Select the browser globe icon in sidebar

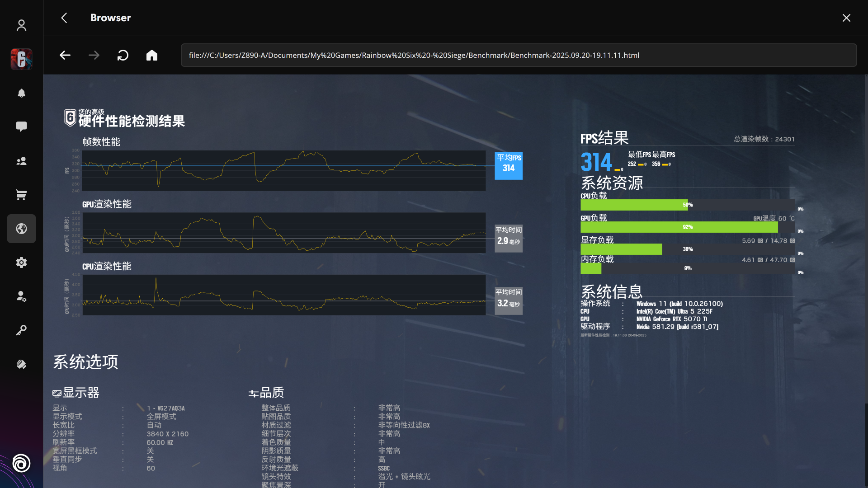(x=21, y=229)
